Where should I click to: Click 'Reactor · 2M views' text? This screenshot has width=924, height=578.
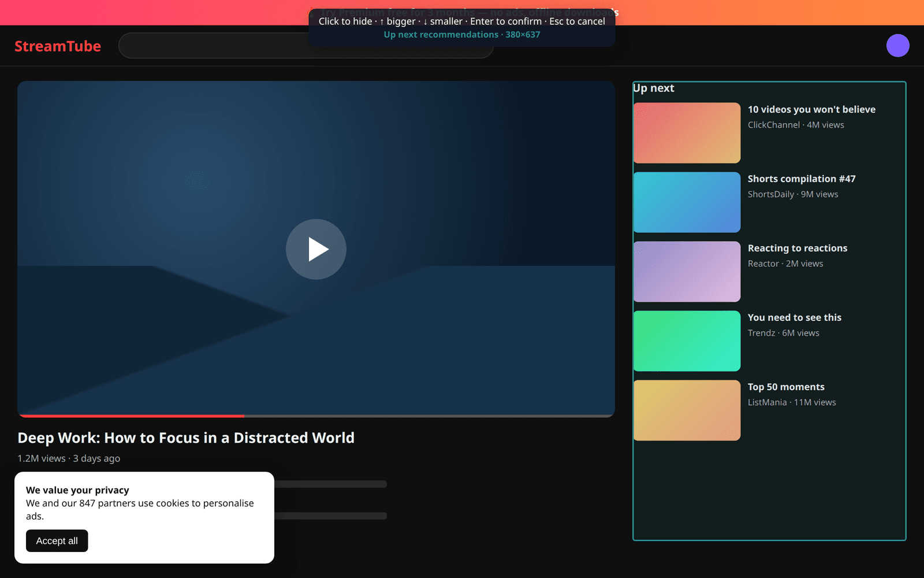click(x=785, y=264)
